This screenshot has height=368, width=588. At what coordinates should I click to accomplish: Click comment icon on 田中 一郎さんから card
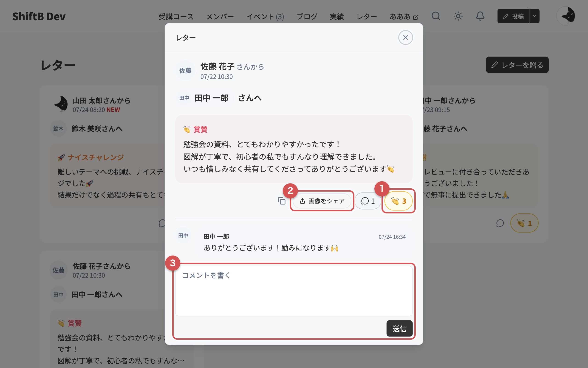500,223
